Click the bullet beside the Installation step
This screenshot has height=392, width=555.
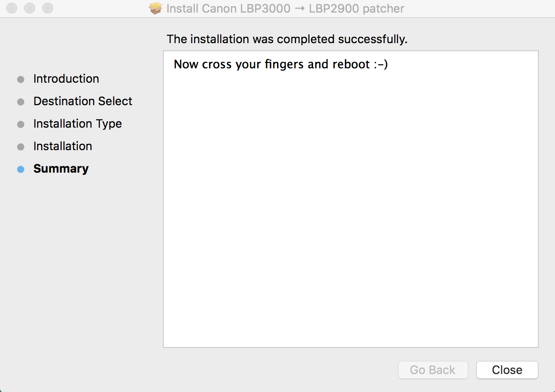tap(21, 147)
